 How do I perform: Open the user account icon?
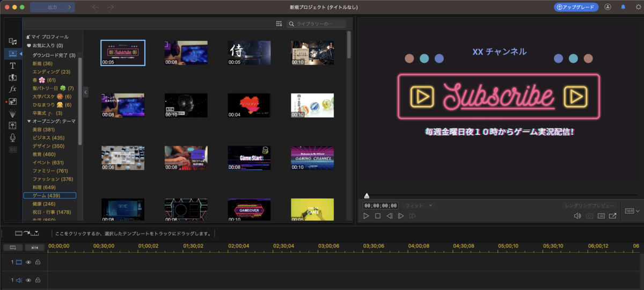608,7
